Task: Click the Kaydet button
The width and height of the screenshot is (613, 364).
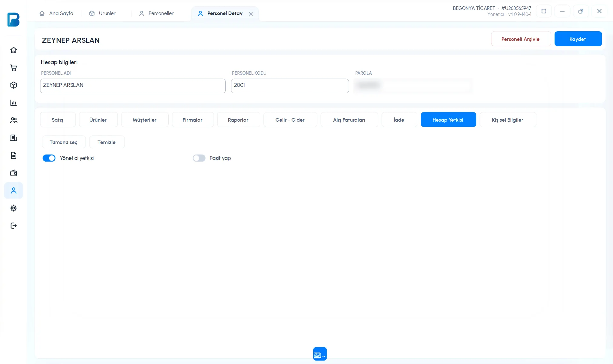Action: [x=578, y=39]
